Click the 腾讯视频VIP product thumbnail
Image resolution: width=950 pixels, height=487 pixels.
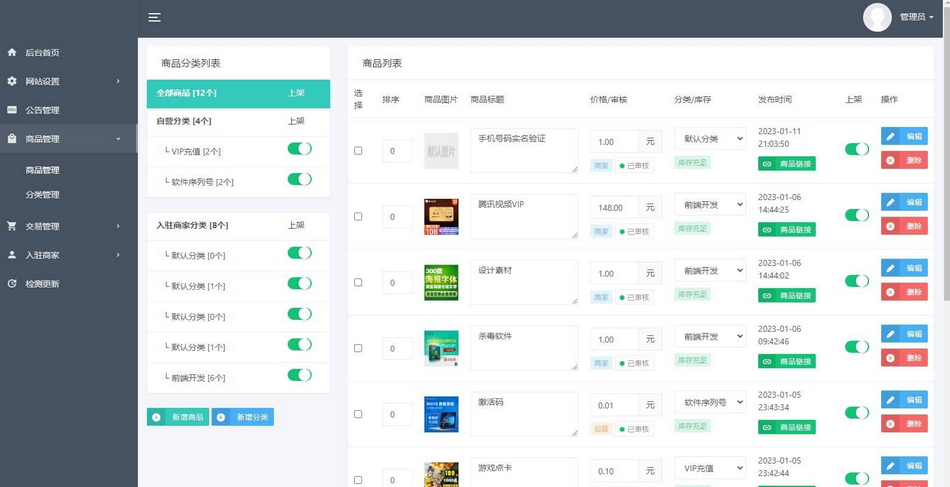tap(441, 216)
